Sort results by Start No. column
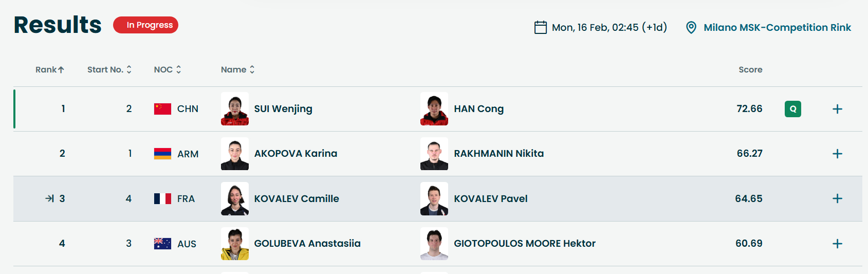 coord(109,69)
